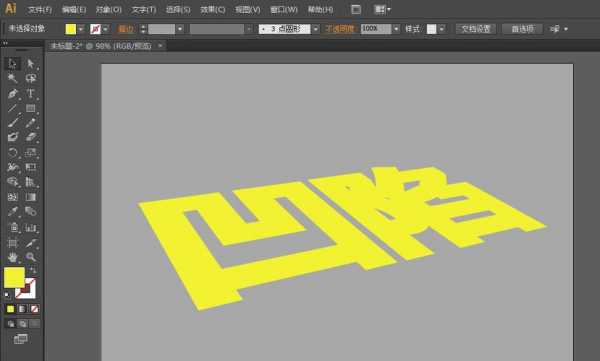Screen dimensions: 600x361
Task: Select the Magic Wand tool
Action: pos(13,78)
